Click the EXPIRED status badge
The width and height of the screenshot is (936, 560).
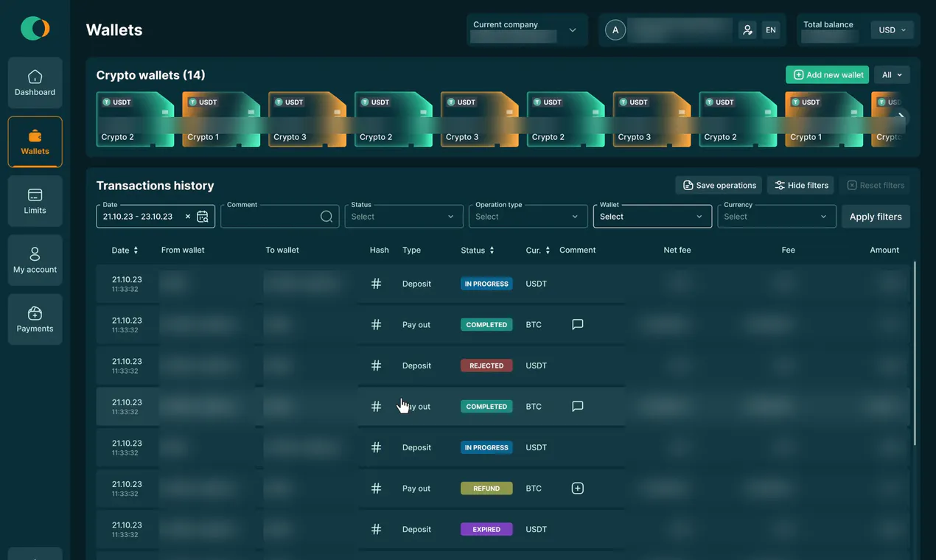(486, 529)
